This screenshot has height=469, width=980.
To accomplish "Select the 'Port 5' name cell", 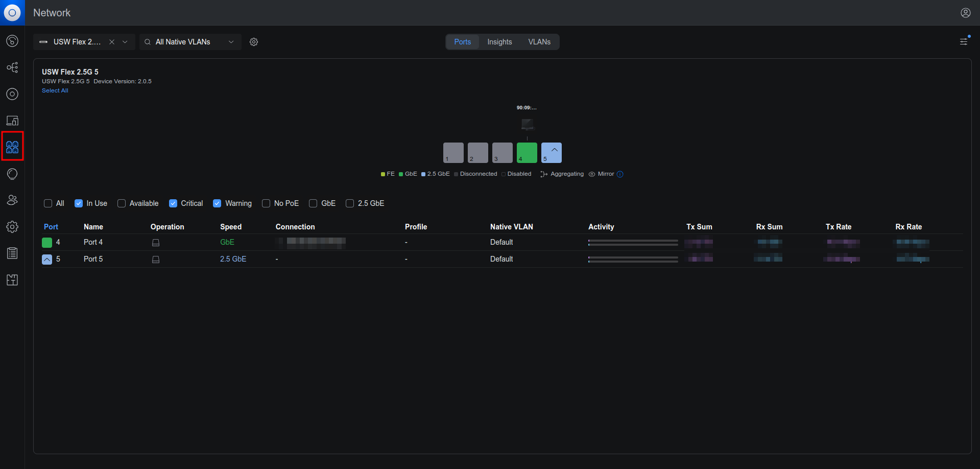I will click(x=93, y=259).
